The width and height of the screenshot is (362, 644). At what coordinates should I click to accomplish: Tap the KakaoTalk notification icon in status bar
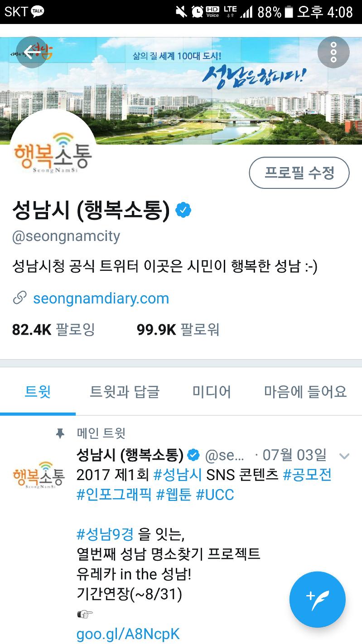tap(38, 11)
